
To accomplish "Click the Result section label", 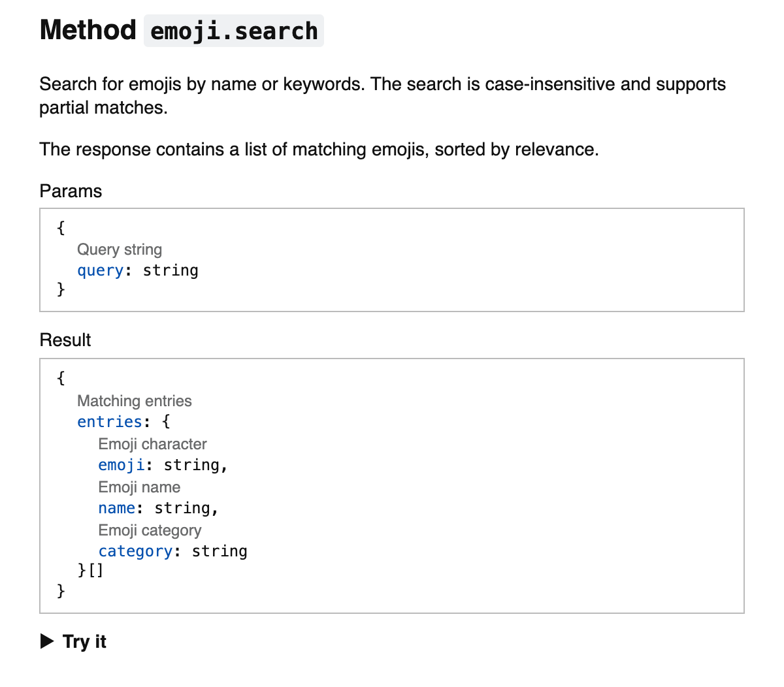I will [x=65, y=340].
